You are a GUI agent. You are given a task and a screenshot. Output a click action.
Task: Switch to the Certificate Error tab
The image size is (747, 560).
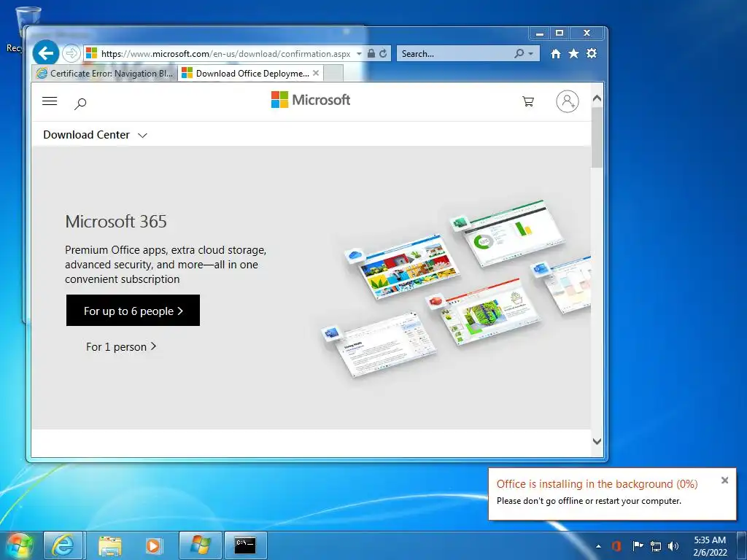point(105,74)
